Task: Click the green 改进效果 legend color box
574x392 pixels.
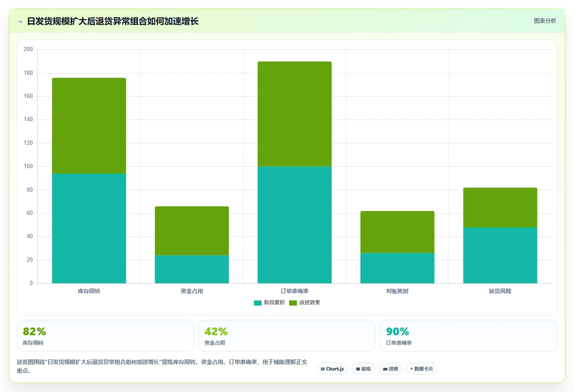Action: [x=293, y=303]
